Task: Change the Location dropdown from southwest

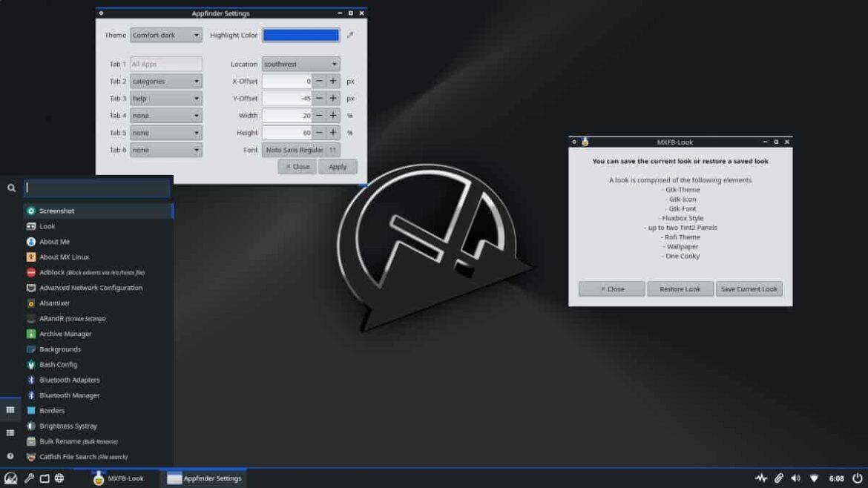Action: 300,64
